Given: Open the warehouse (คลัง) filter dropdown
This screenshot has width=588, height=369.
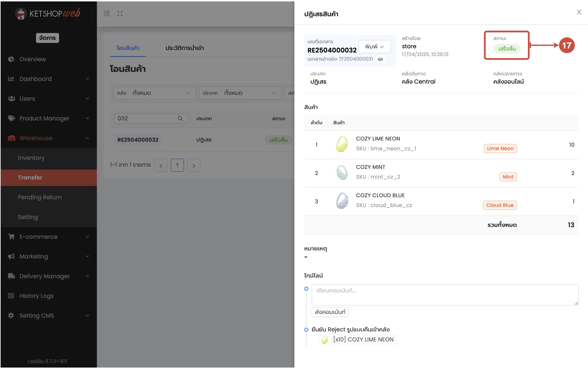Looking at the screenshot, I should [154, 93].
